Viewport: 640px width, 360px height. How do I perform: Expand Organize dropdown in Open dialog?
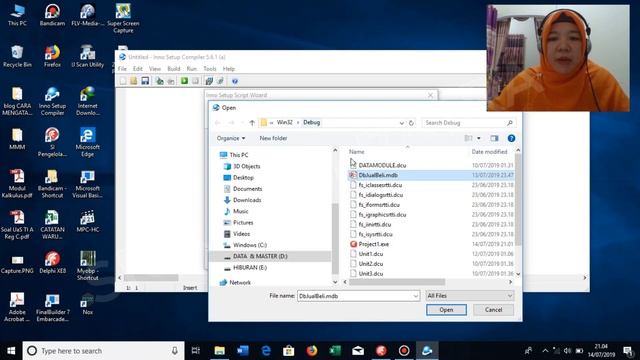point(231,138)
